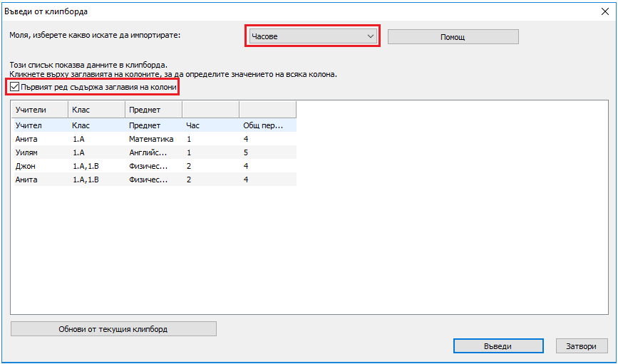Click the Помощ help button
This screenshot has width=618, height=364.
point(453,37)
